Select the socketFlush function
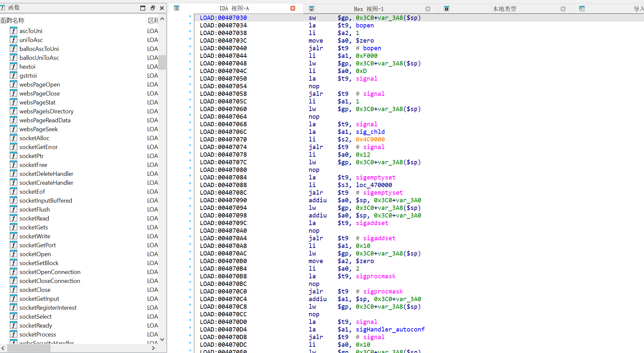 point(35,209)
